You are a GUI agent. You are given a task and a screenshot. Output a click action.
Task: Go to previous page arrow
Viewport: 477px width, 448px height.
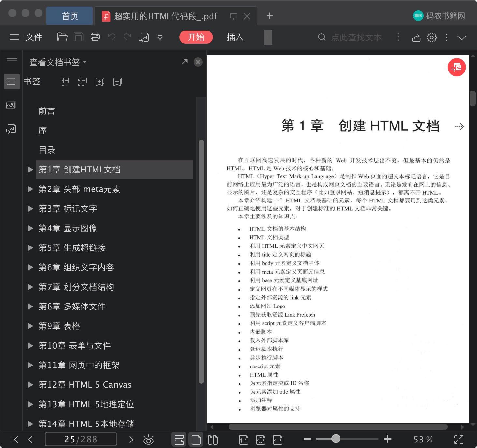[x=30, y=440]
